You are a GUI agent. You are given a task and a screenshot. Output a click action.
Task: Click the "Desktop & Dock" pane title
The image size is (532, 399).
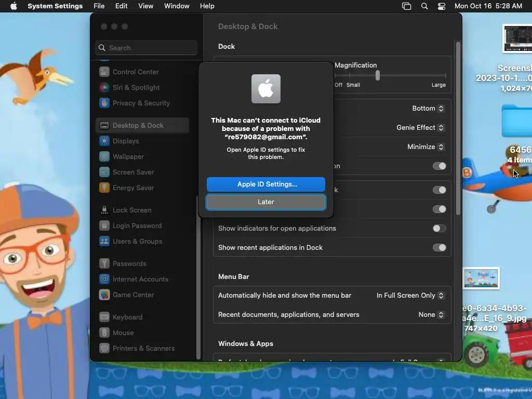[248, 26]
